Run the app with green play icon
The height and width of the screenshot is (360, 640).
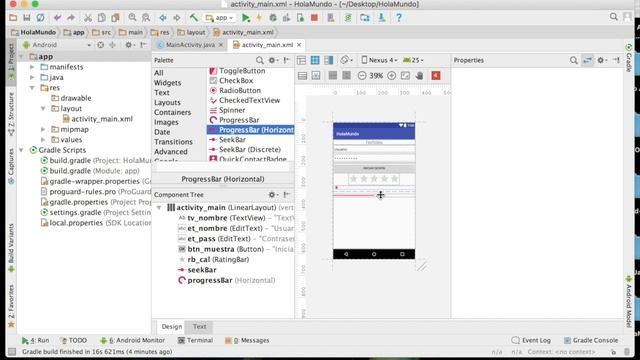tap(246, 18)
